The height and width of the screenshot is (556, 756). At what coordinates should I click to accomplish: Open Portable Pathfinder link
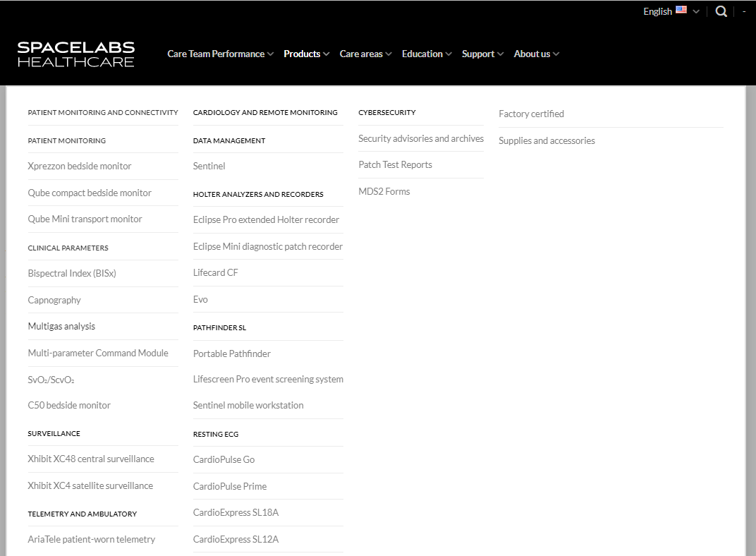pyautogui.click(x=232, y=354)
